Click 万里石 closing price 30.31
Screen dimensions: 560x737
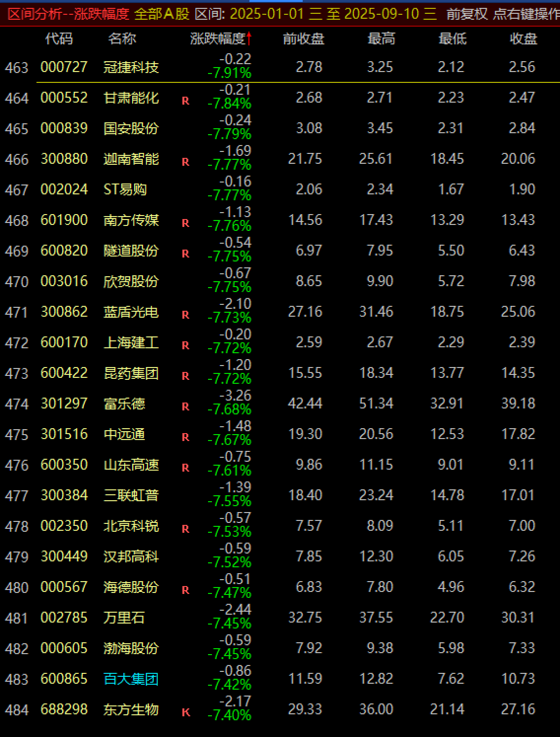[x=518, y=618]
